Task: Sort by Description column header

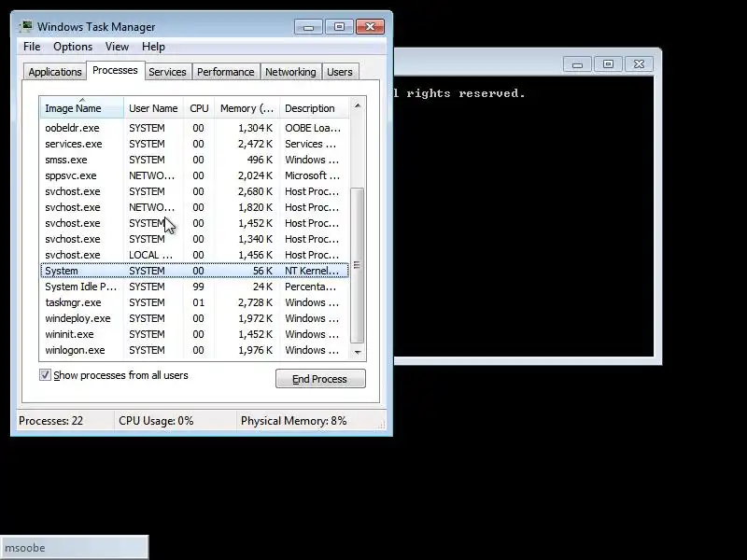Action: [315, 108]
